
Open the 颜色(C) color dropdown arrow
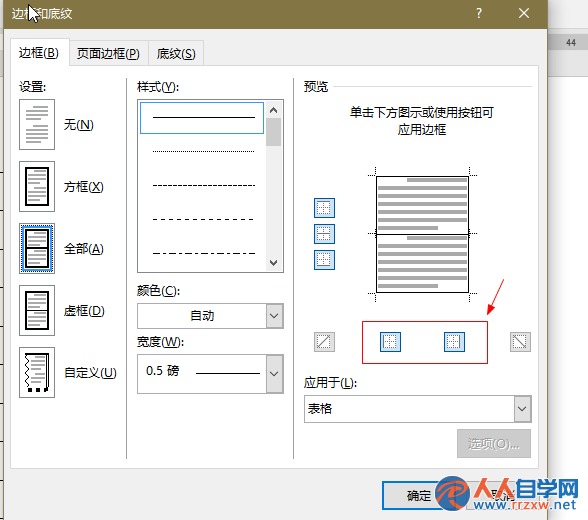[x=274, y=316]
